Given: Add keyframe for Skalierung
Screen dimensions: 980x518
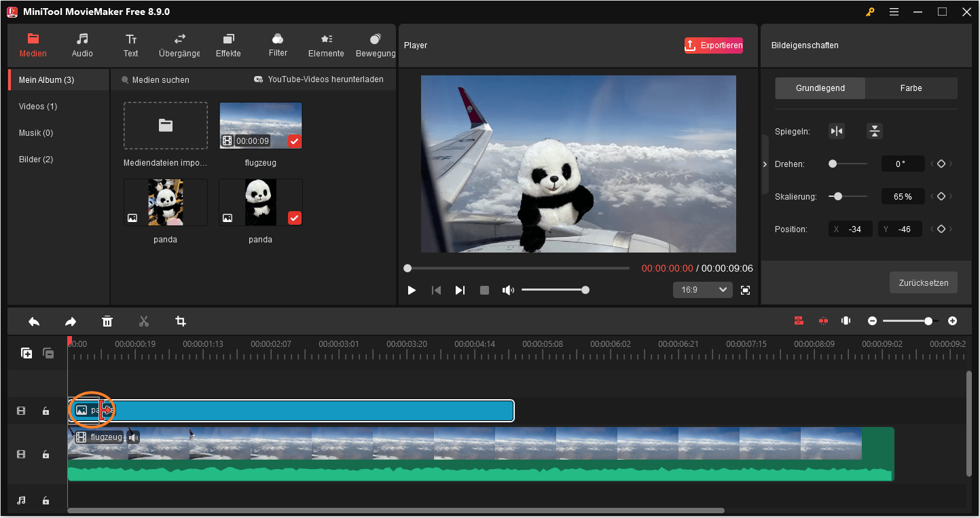Looking at the screenshot, I should 941,196.
